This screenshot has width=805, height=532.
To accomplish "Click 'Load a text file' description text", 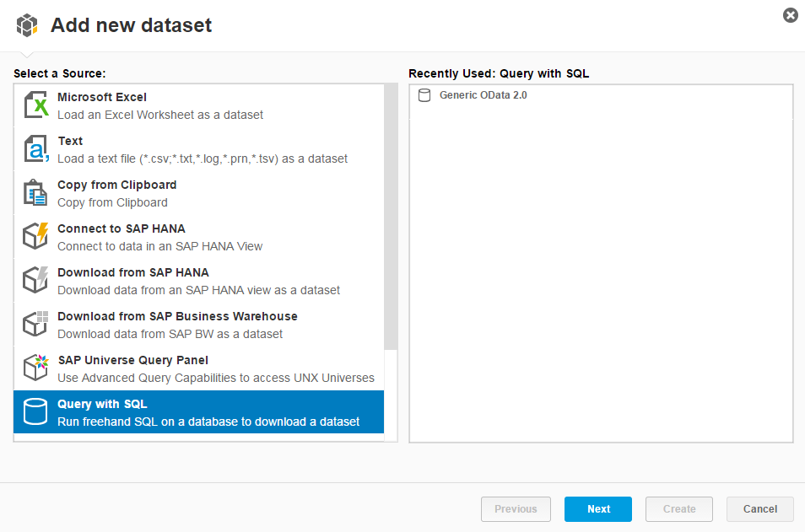I will point(203,159).
